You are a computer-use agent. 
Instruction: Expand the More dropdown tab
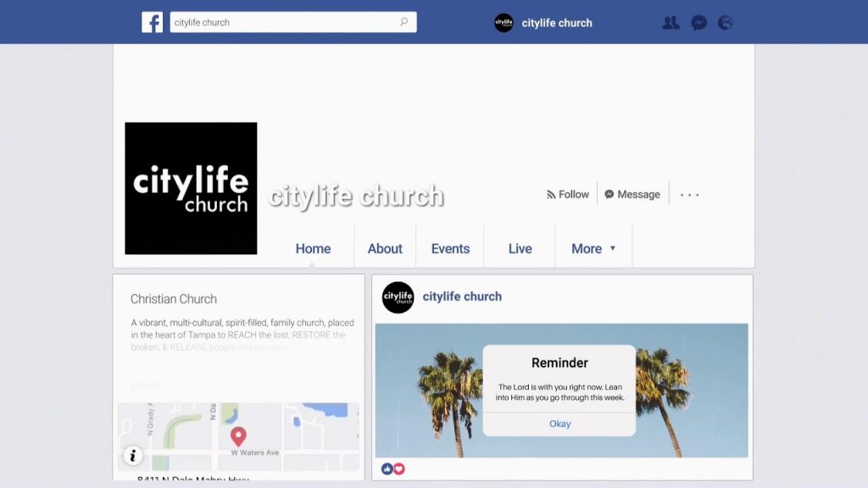593,248
